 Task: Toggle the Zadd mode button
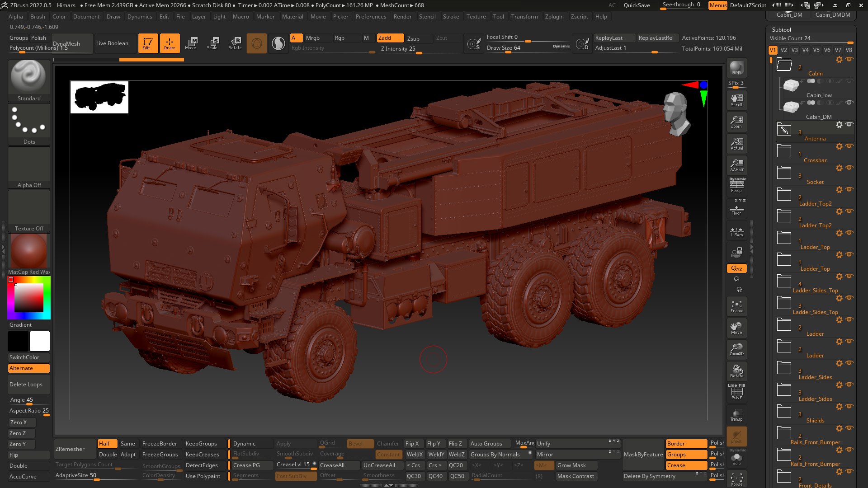[390, 38]
